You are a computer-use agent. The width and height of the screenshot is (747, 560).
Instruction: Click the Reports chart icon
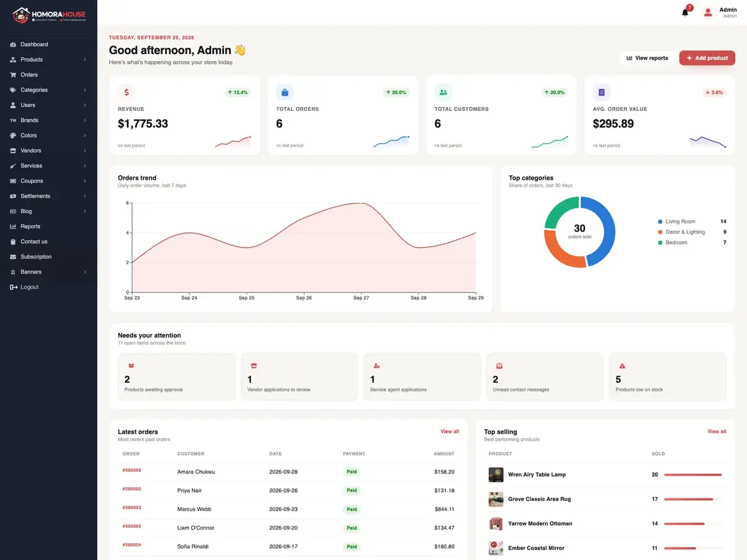coord(14,226)
